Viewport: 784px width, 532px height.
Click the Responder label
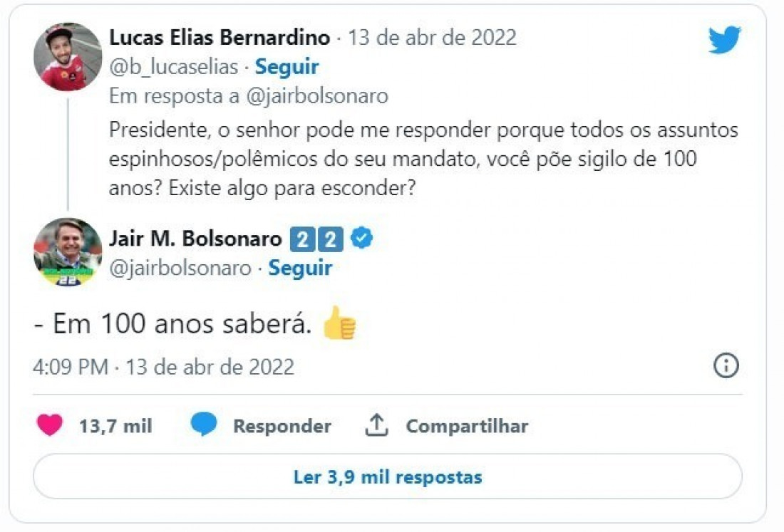point(282,427)
